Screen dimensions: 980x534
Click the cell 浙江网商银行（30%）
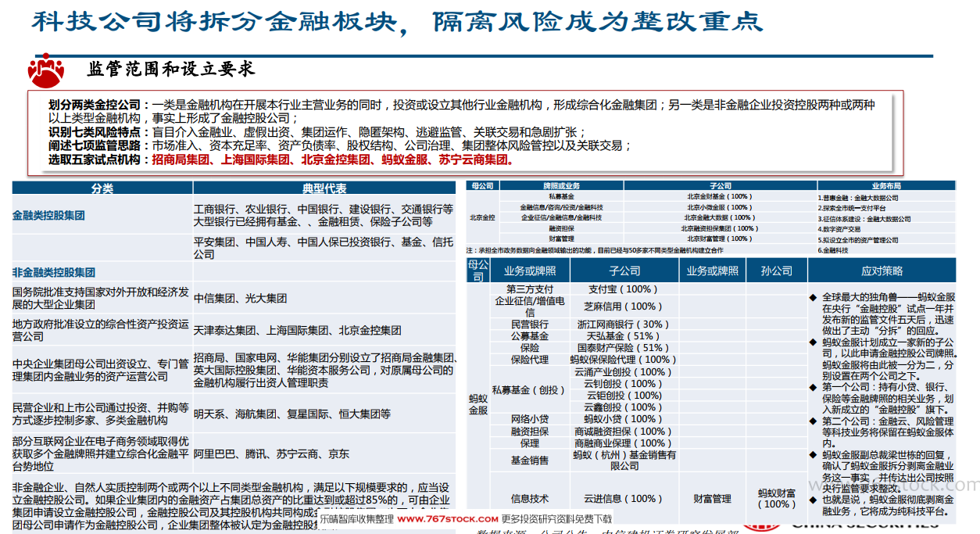click(623, 324)
